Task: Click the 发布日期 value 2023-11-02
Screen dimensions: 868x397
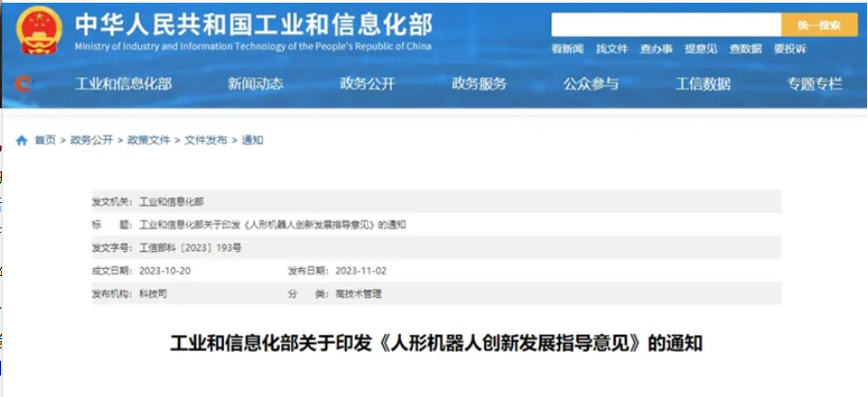Action: (361, 271)
